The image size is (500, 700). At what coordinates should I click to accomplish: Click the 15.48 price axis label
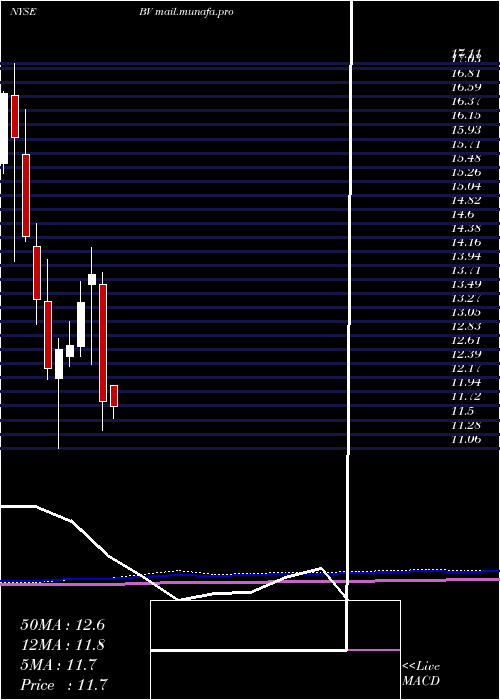pyautogui.click(x=466, y=158)
